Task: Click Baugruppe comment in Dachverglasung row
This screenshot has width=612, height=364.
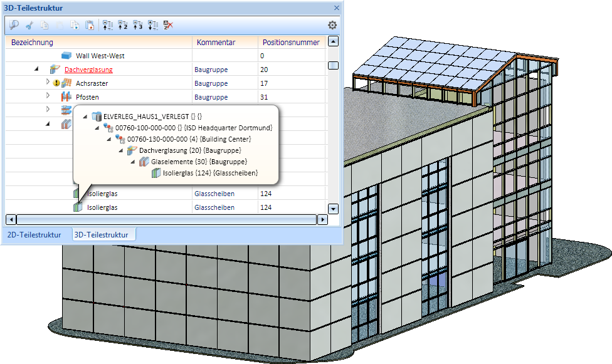Action: (211, 70)
